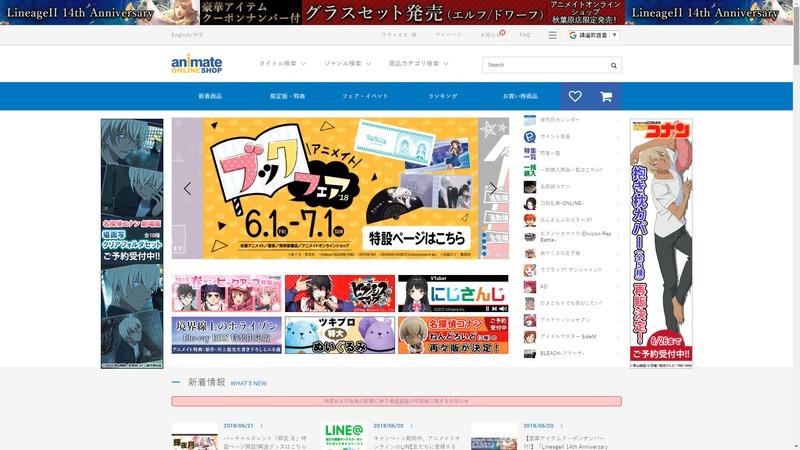Go to previous carousel slide arrow
Viewport: 800px width, 450px height.
pyautogui.click(x=187, y=188)
